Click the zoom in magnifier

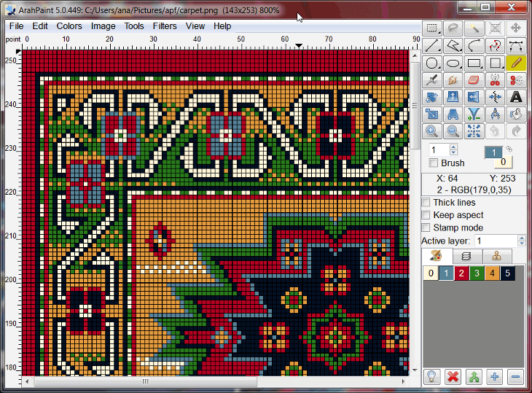pyautogui.click(x=432, y=131)
